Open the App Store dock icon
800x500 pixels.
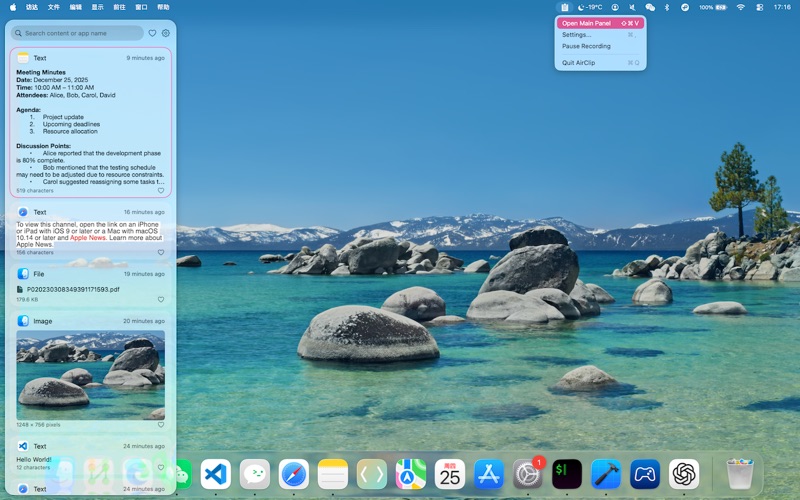click(489, 474)
